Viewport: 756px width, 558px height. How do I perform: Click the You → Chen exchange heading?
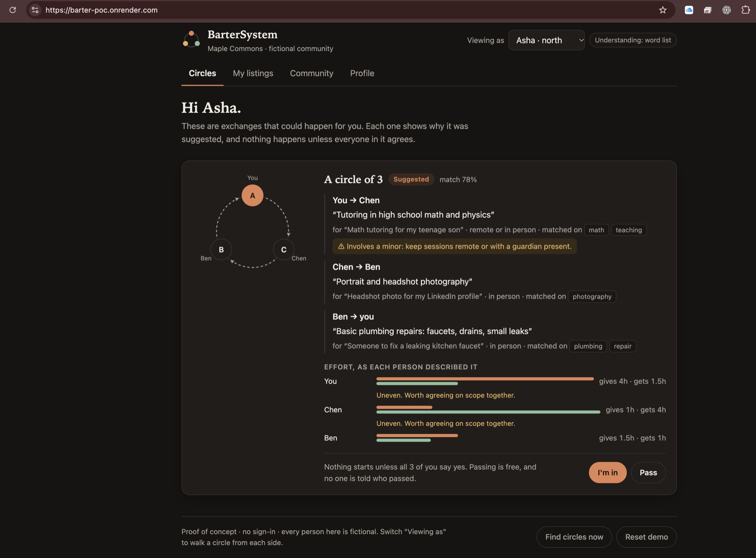pos(356,200)
